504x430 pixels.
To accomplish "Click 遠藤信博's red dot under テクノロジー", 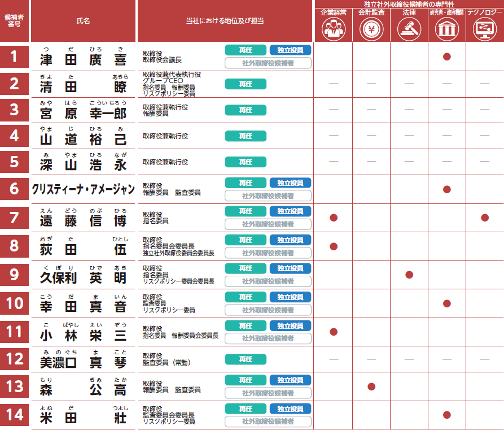I will (485, 218).
